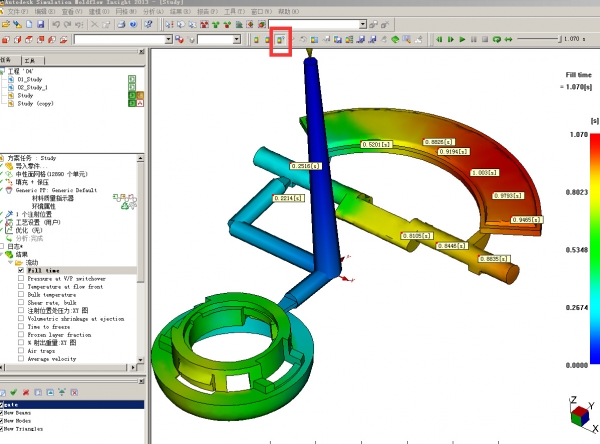Image resolution: width=600 pixels, height=444 pixels.
Task: Open the 文件 menu
Action: pyautogui.click(x=18, y=11)
